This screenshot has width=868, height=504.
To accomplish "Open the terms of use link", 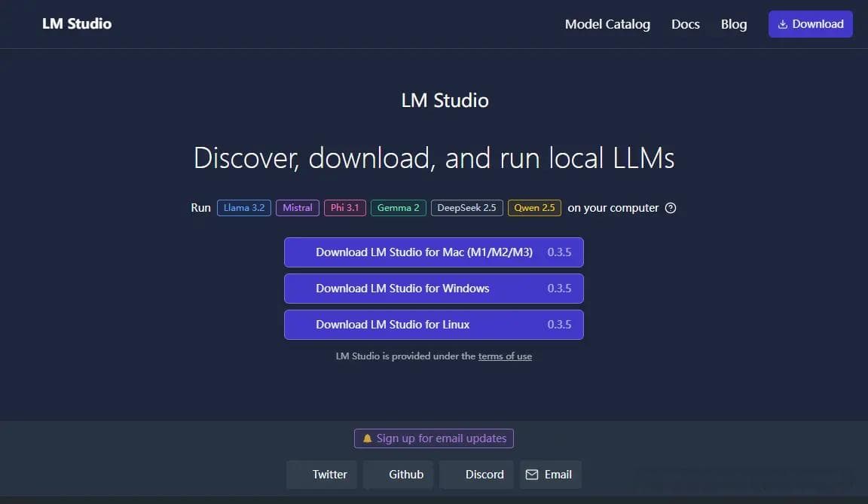I will (x=505, y=356).
